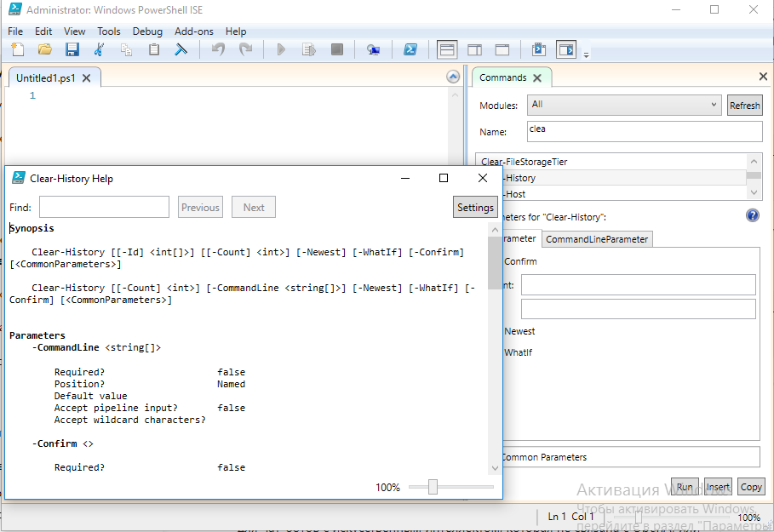Open a script with the folder icon

click(45, 49)
